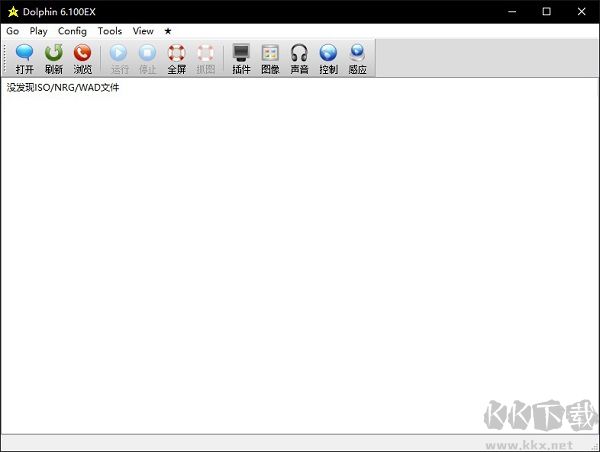600x452 pixels.
Task: Open the Tools menu
Action: [110, 31]
